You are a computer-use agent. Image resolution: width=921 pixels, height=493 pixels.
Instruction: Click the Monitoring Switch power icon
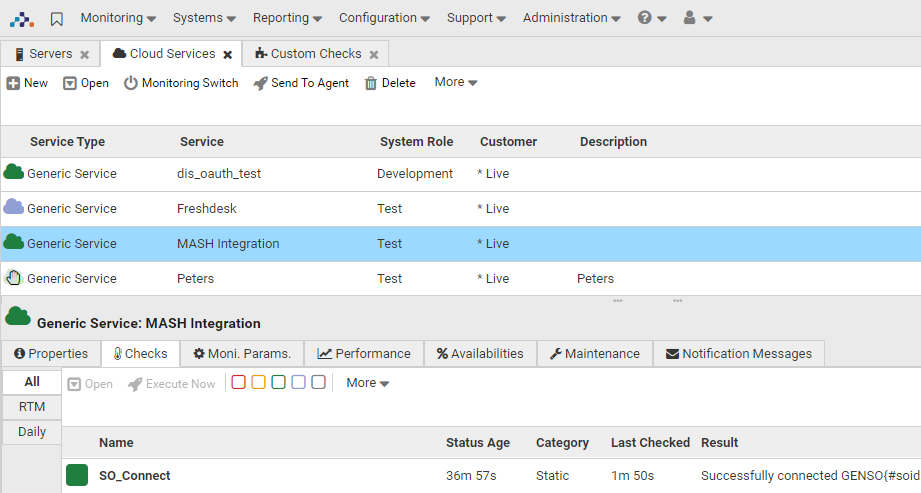pos(131,83)
